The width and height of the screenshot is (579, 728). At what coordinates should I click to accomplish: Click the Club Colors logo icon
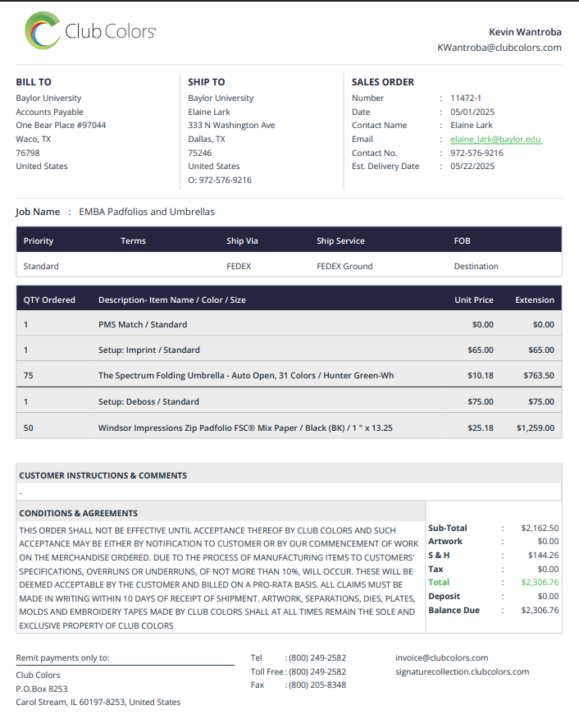pos(43,31)
